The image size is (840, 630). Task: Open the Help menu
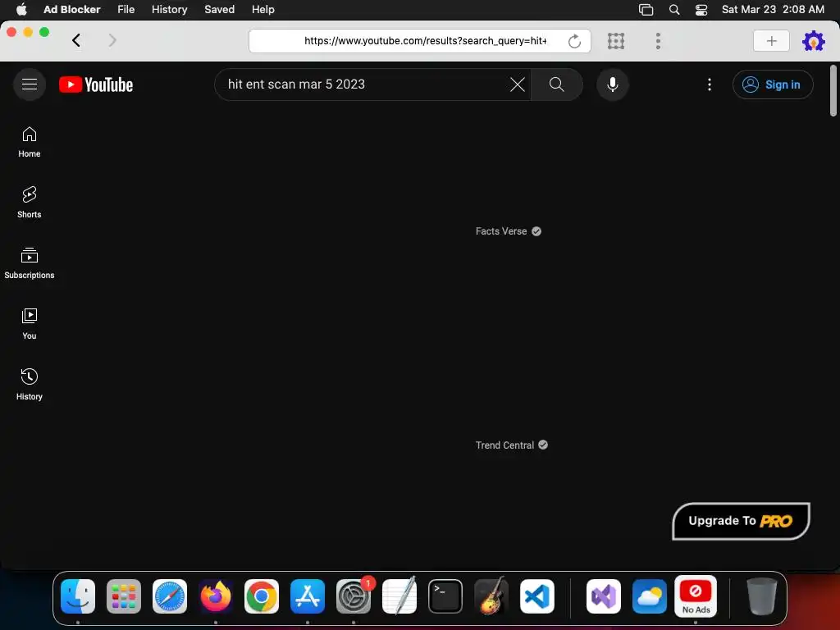pos(263,10)
